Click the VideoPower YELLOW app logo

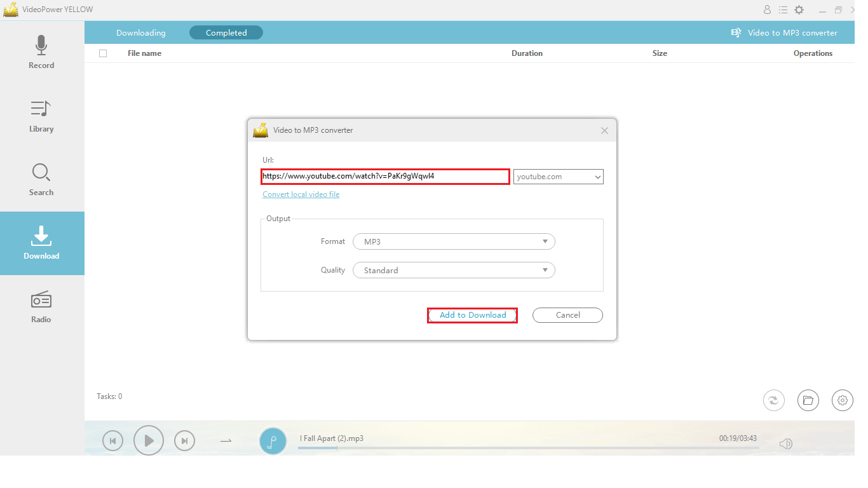tap(10, 10)
